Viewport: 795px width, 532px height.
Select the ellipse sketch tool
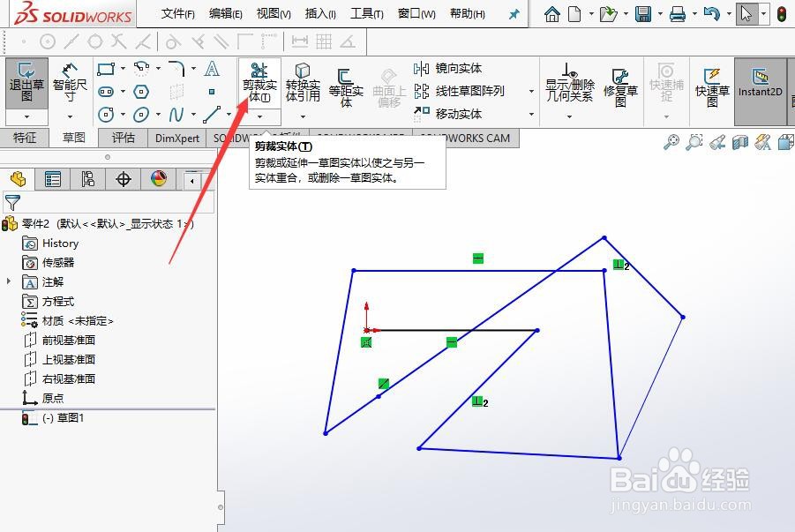[141, 115]
